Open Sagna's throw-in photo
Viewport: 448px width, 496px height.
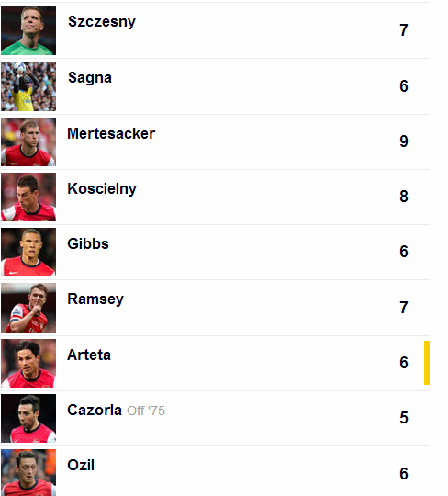pyautogui.click(x=28, y=86)
